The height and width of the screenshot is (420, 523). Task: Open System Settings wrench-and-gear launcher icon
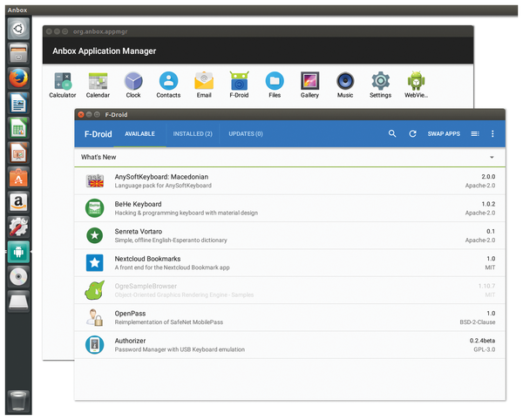coord(18,227)
